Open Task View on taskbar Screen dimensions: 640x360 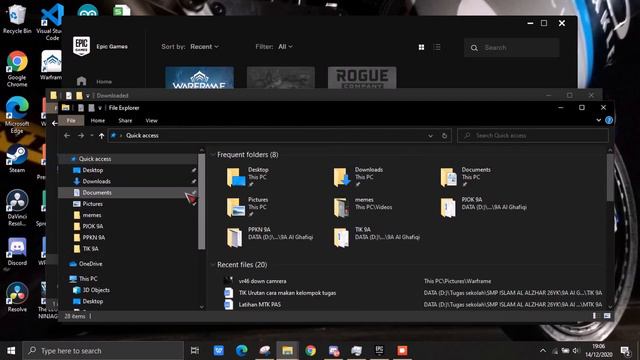pyautogui.click(x=195, y=351)
